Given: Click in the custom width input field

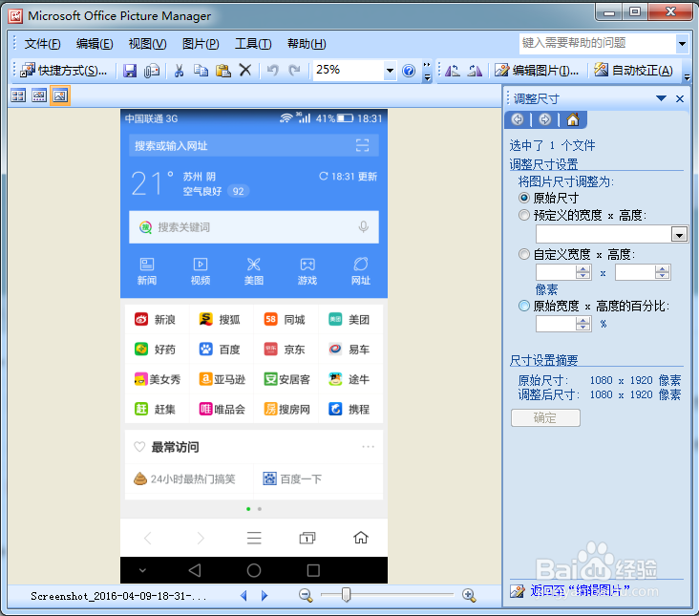Looking at the screenshot, I should pyautogui.click(x=556, y=272).
